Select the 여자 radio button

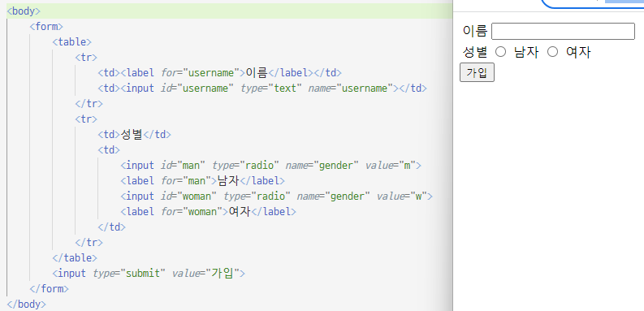tap(553, 52)
